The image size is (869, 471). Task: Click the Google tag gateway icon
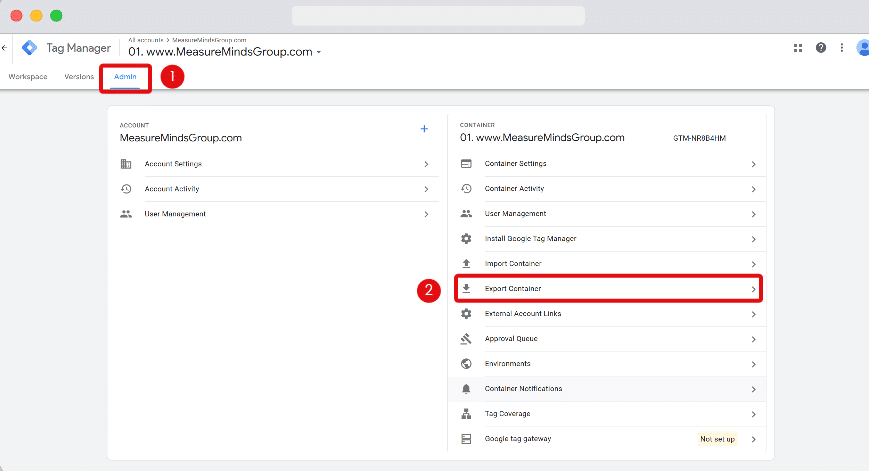click(x=466, y=439)
